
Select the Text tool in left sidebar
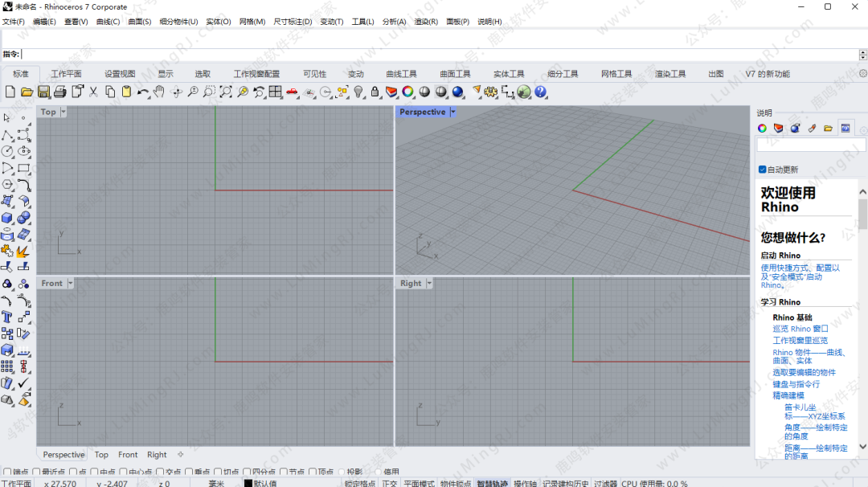click(7, 317)
